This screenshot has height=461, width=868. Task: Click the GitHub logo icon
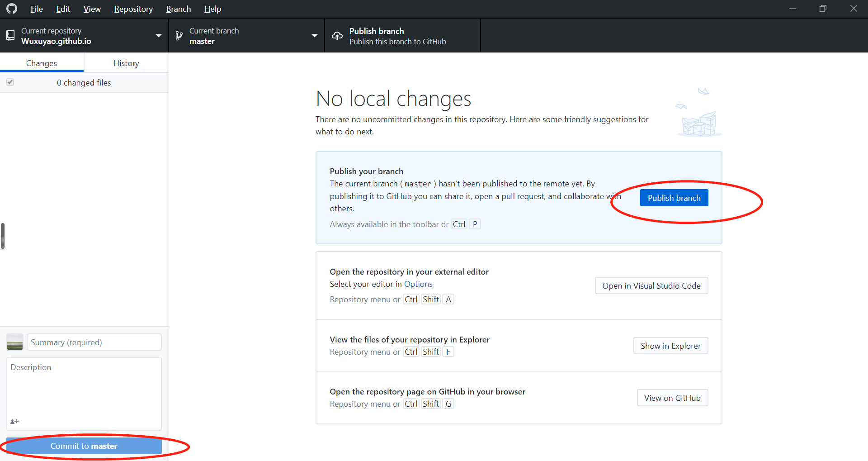click(12, 9)
